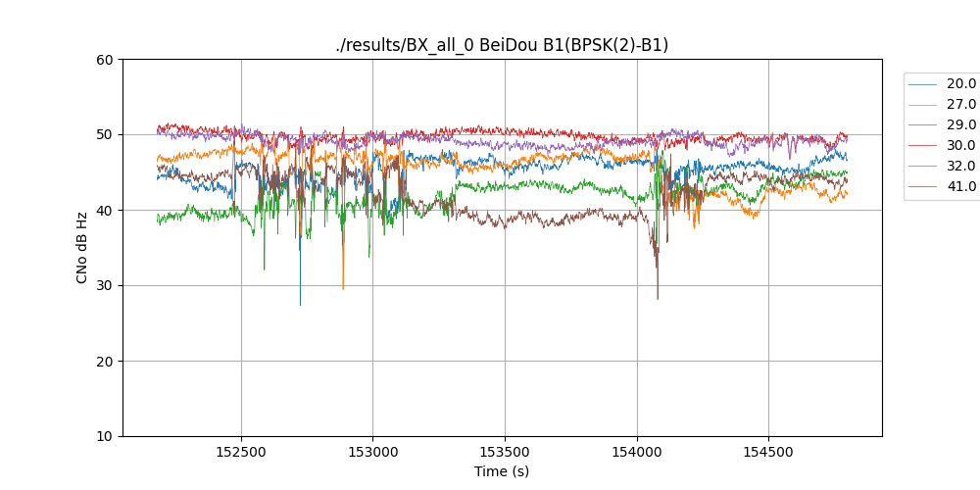
Task: Click the red line swatch in legend
Action: pos(922,146)
